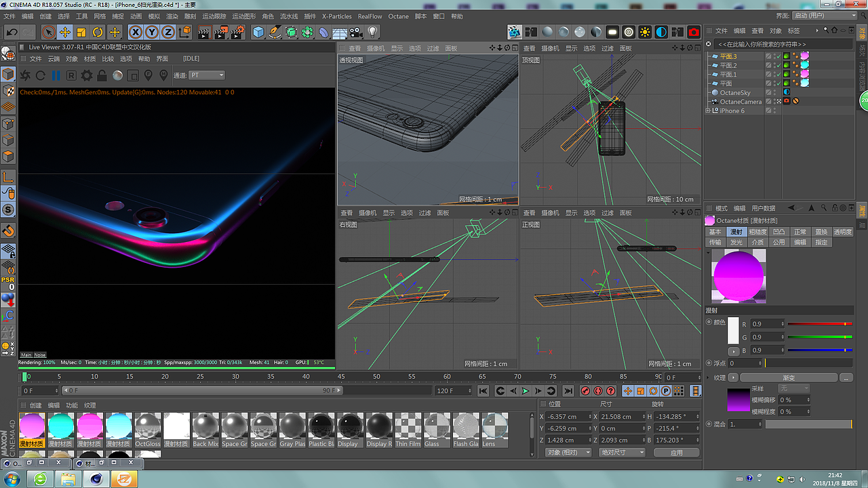Toggle the Z axis lock
Screen dimensions: 868x488
(x=167, y=32)
